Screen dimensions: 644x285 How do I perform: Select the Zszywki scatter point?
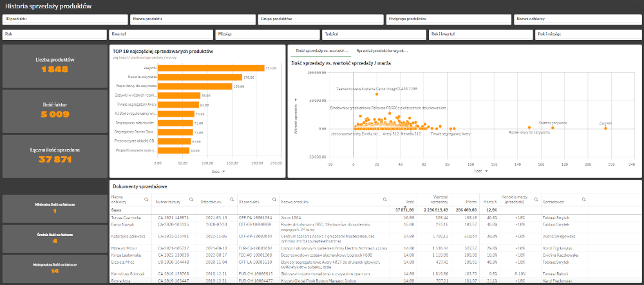[x=605, y=128]
